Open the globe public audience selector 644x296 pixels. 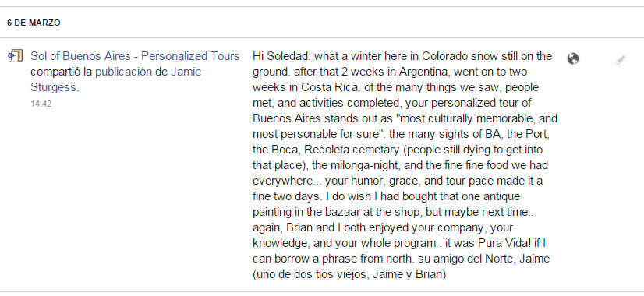572,58
